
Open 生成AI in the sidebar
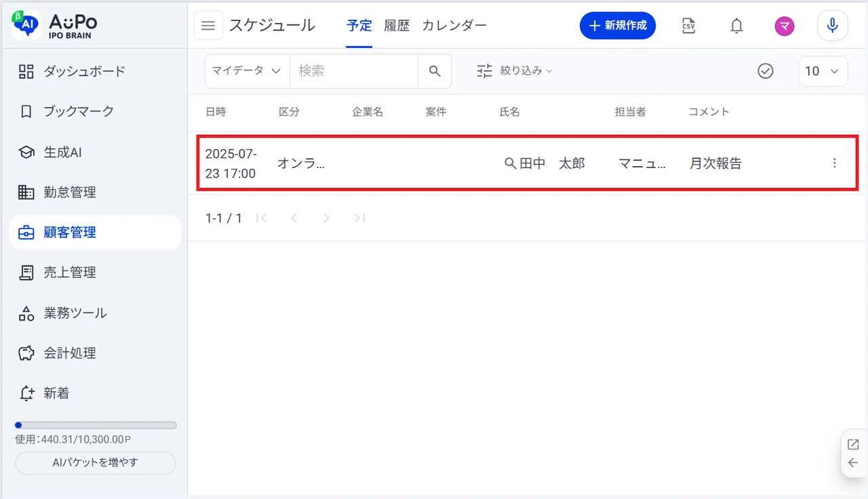(x=95, y=152)
